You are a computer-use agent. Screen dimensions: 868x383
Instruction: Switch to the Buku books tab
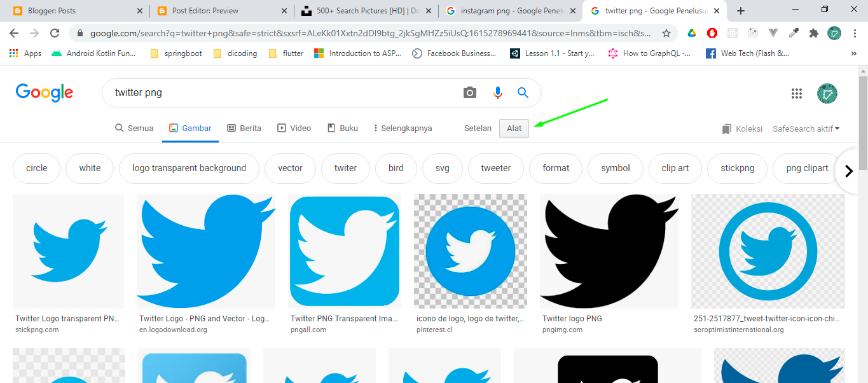[x=343, y=128]
